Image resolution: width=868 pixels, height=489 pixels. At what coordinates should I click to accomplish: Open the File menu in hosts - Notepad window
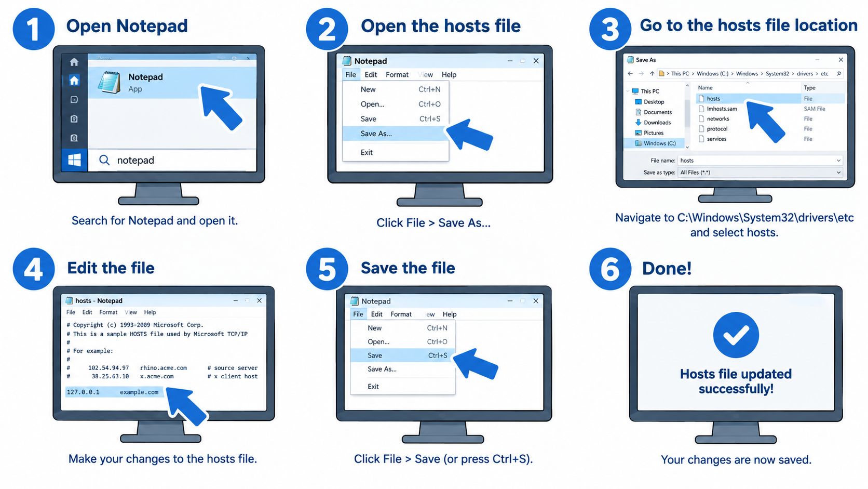coord(71,312)
